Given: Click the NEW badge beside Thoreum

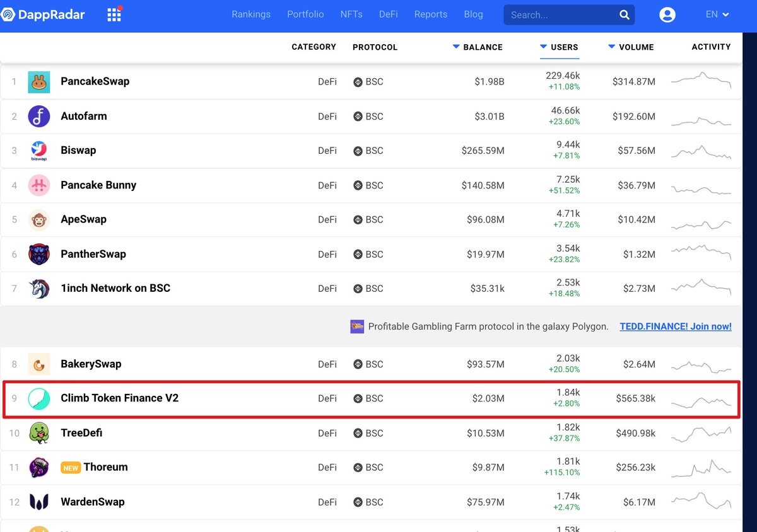Looking at the screenshot, I should (x=71, y=468).
